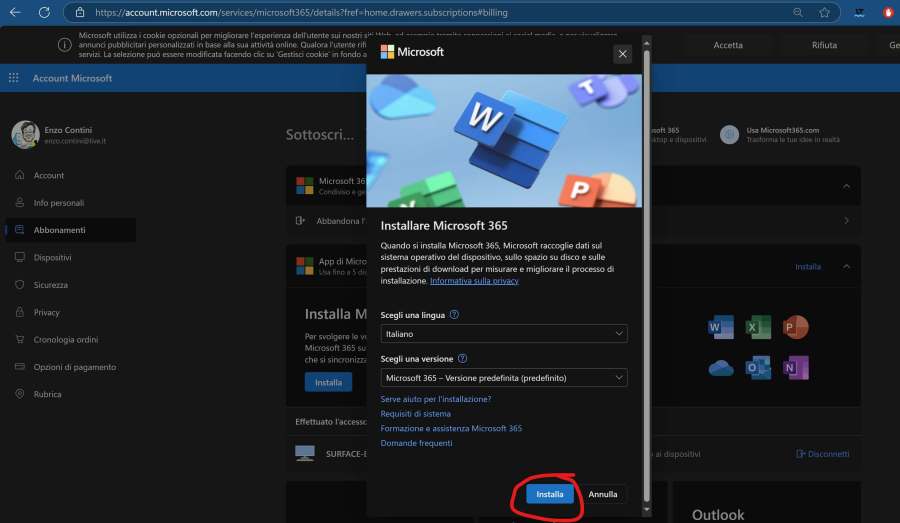The width and height of the screenshot is (900, 523).
Task: Select Opzioni di pagamento in sidebar
Action: 75,367
